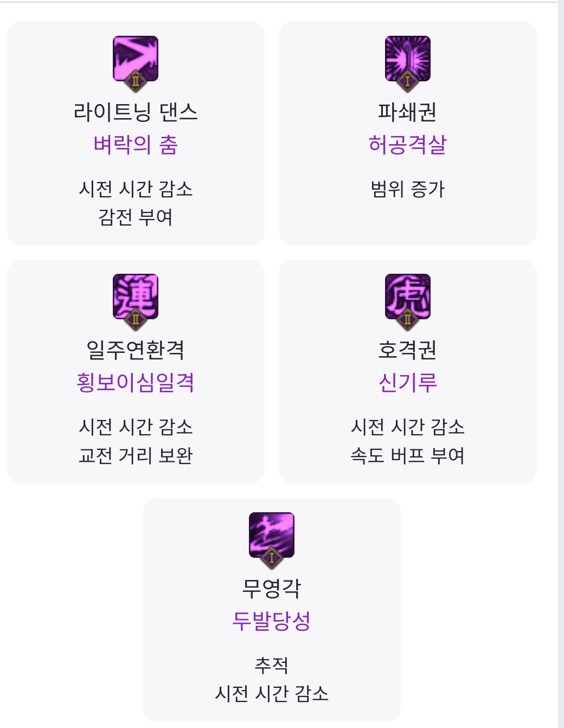Open the purple 두발당성 link
The image size is (564, 728).
pos(272,621)
